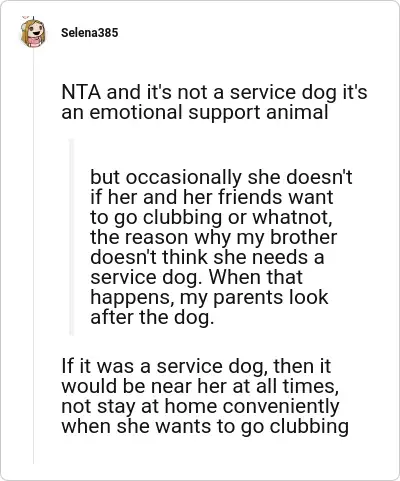Click the quoted line "after the dog."
400x481 pixels.
(x=152, y=317)
